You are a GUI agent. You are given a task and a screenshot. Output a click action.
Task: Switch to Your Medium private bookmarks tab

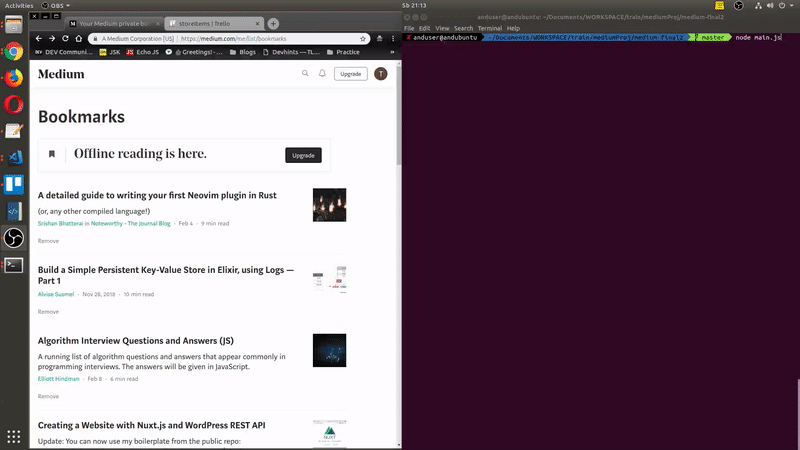tap(115, 23)
